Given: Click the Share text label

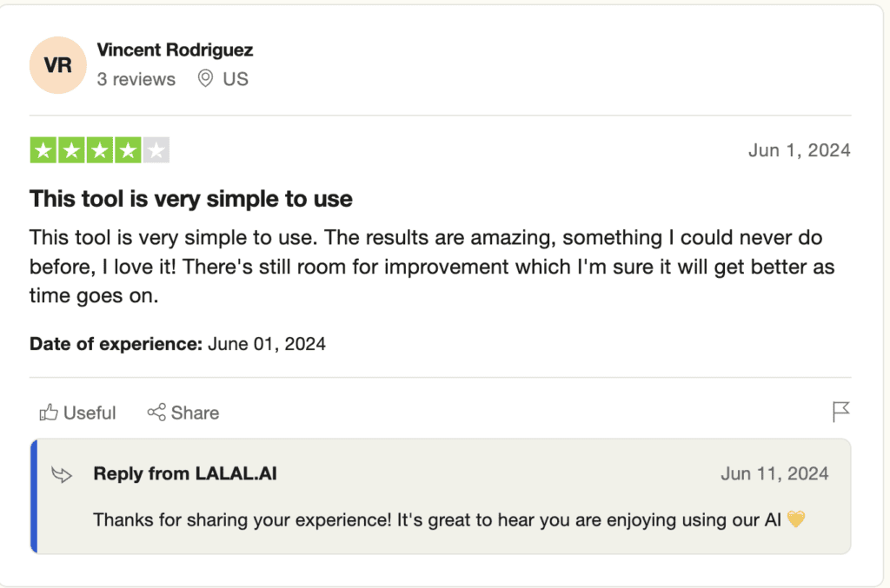Looking at the screenshot, I should [195, 413].
